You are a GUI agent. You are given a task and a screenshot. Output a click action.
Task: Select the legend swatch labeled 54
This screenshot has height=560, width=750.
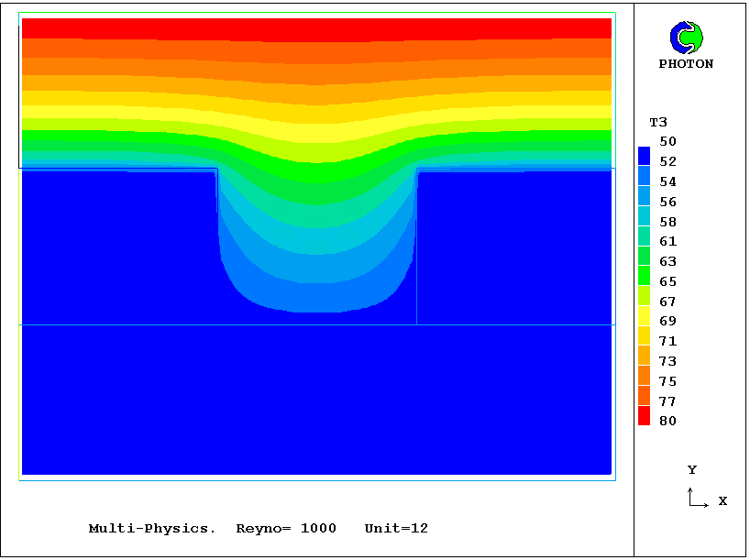(x=644, y=176)
